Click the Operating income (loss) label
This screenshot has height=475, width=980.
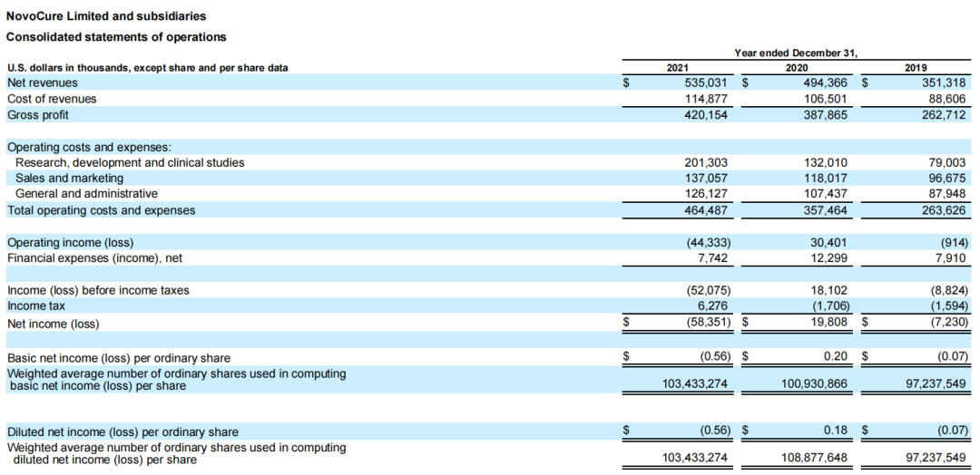click(x=70, y=242)
